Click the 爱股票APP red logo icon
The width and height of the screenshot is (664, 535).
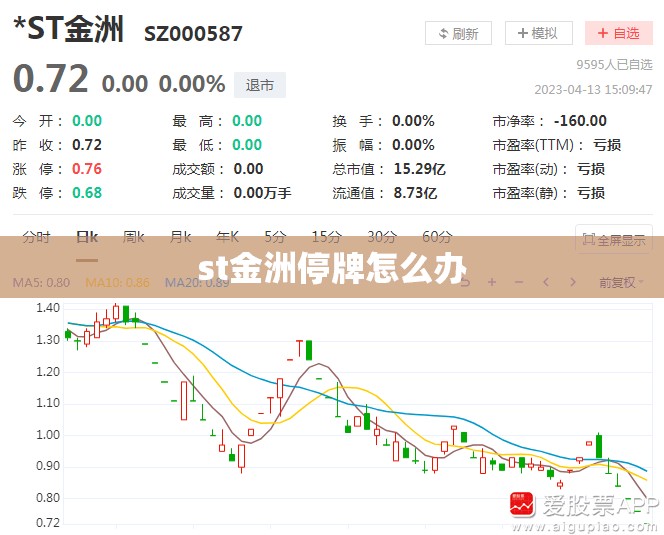click(x=522, y=504)
